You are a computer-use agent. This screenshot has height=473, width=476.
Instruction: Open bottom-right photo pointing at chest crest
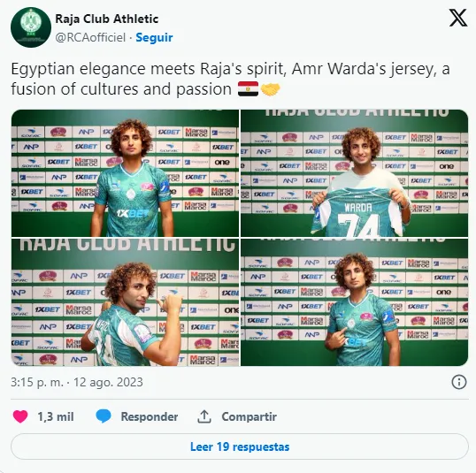[354, 302]
